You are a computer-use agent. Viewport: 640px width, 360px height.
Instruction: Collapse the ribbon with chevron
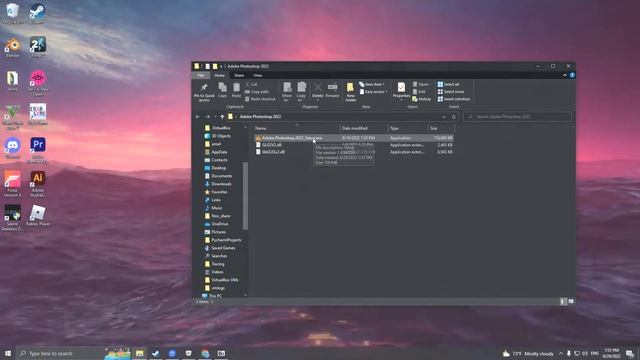coord(564,75)
